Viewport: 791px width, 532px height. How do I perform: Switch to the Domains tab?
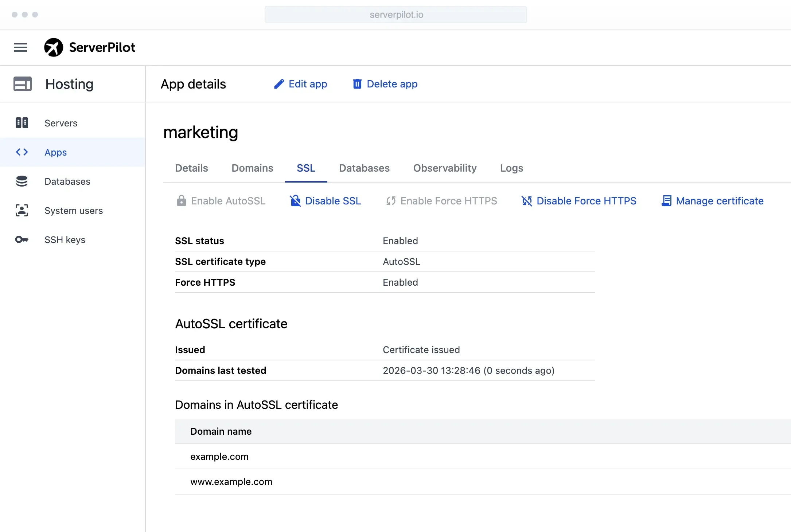(252, 168)
